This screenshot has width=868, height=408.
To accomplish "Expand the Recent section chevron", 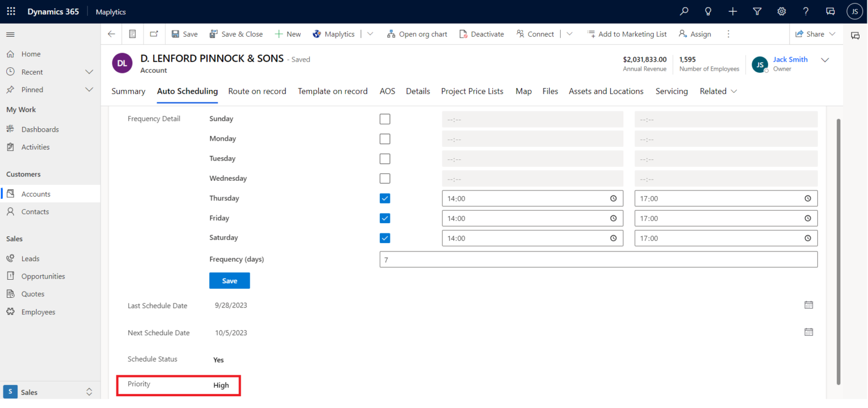I will (89, 72).
